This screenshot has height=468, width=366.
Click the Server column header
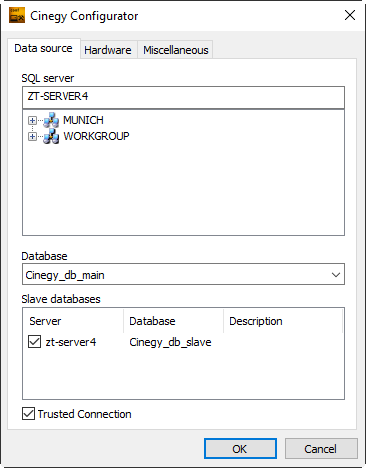[73, 321]
